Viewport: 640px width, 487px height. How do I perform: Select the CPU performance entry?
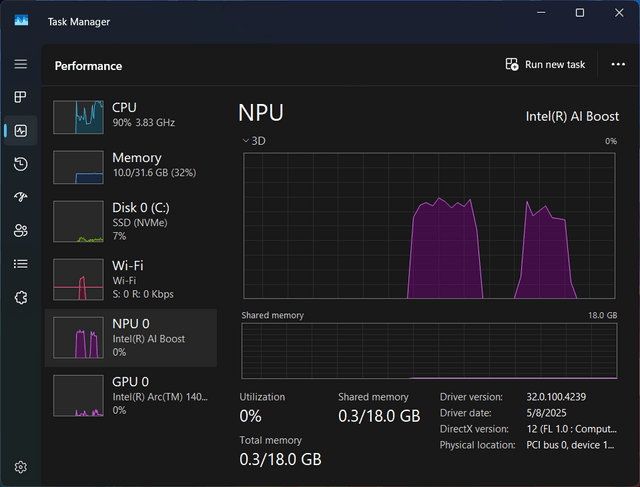pyautogui.click(x=131, y=117)
